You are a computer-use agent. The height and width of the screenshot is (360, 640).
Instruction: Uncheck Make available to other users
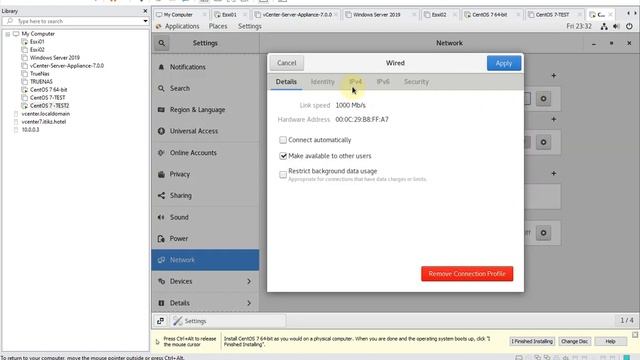[x=283, y=156]
